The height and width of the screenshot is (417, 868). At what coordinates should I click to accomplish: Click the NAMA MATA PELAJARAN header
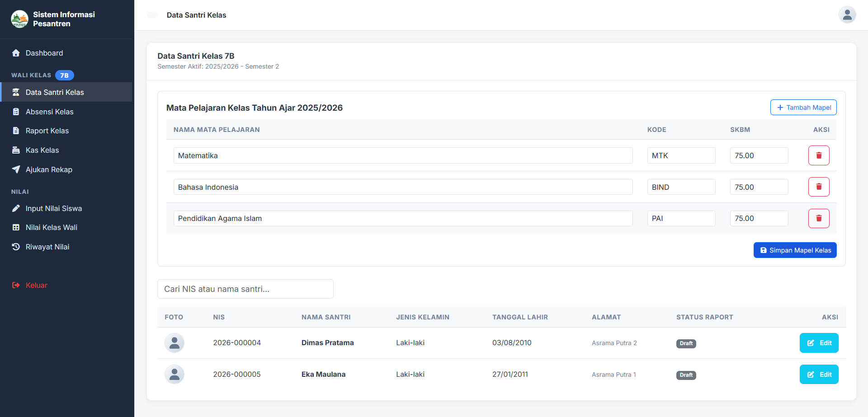click(x=217, y=130)
